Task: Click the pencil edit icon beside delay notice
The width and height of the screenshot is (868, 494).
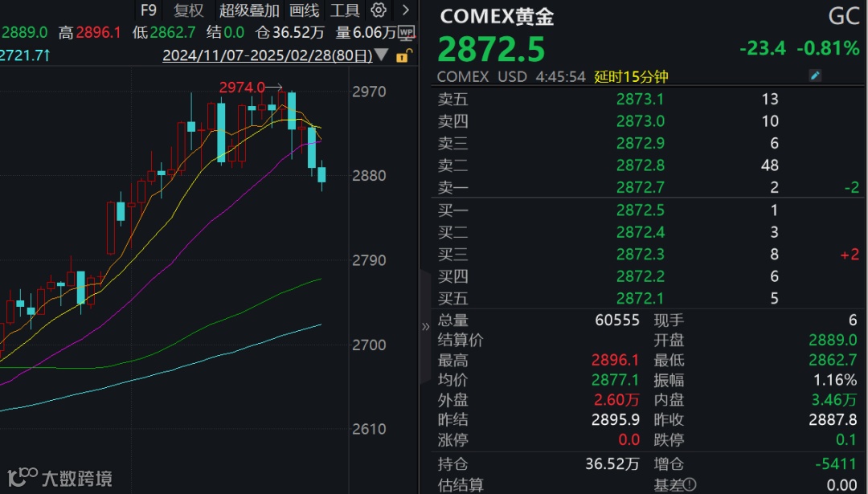Action: (x=815, y=76)
